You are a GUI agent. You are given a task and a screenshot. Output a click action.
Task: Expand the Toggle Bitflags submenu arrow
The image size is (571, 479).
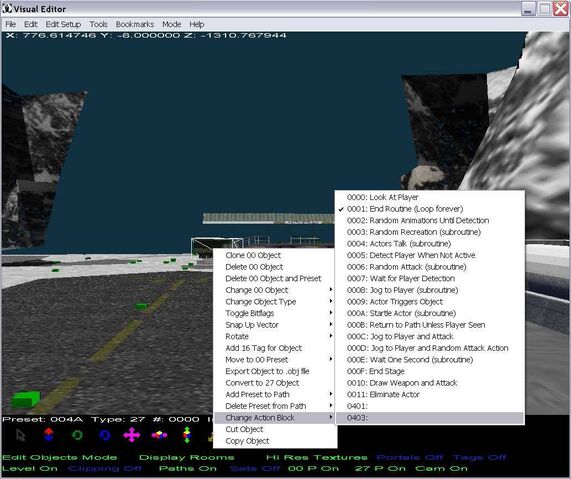331,313
